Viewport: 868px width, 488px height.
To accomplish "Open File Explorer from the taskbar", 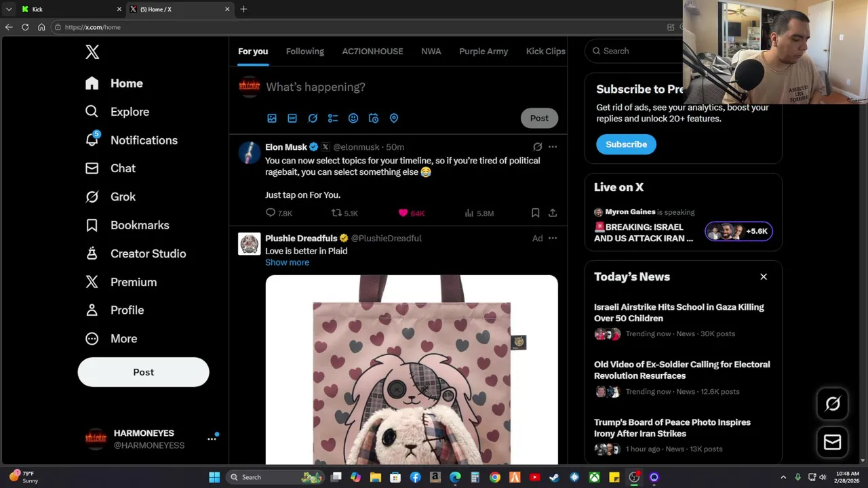I will pyautogui.click(x=376, y=477).
